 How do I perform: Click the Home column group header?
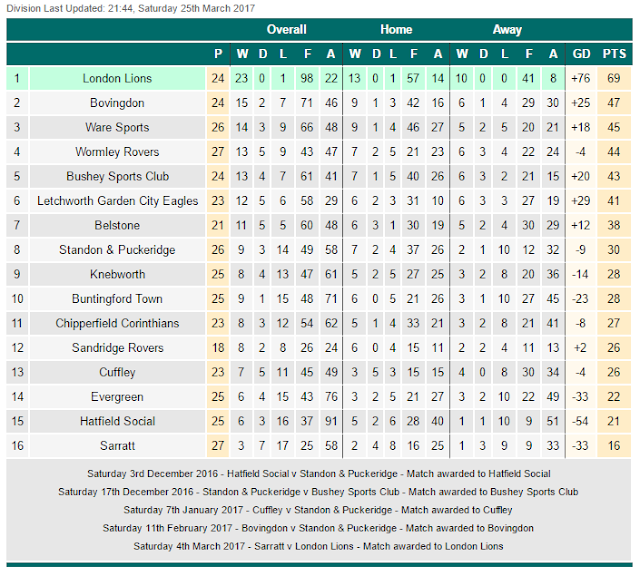396,30
